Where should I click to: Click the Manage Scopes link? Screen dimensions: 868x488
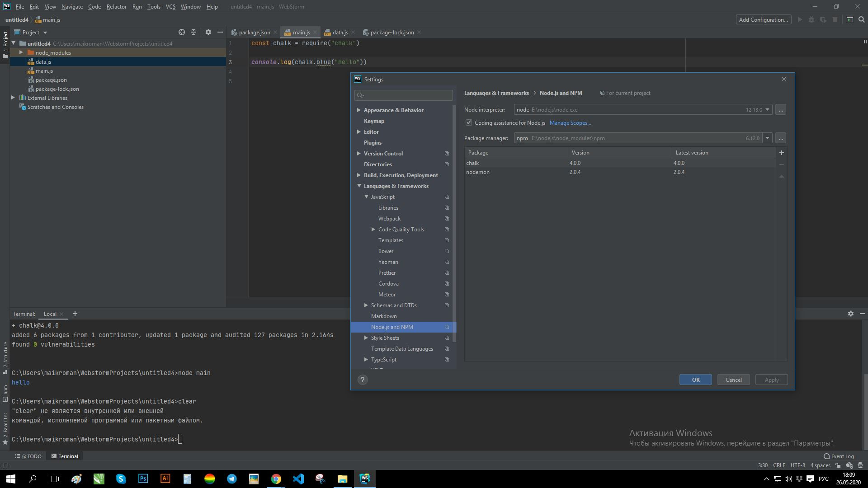[x=570, y=123]
